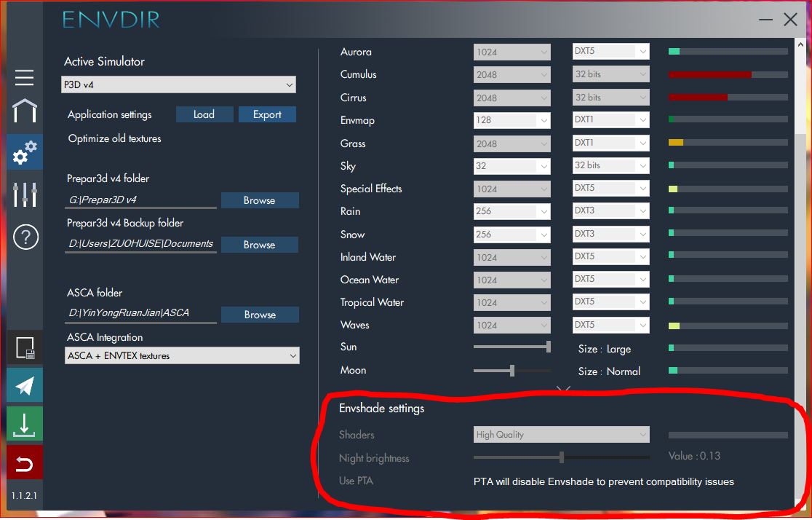The width and height of the screenshot is (812, 520).
Task: Browse for the ASCA folder
Action: (260, 315)
